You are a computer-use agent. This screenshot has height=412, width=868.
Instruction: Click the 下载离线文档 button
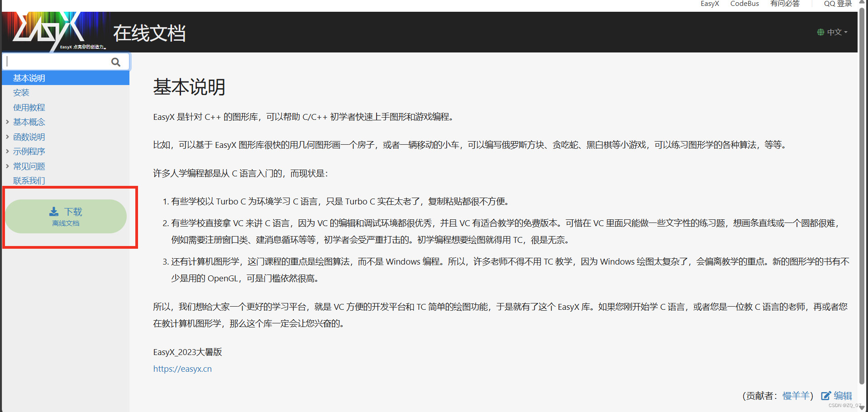66,216
